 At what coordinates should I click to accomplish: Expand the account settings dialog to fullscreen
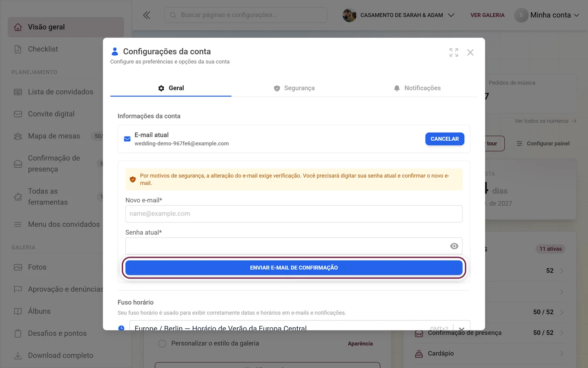click(454, 52)
